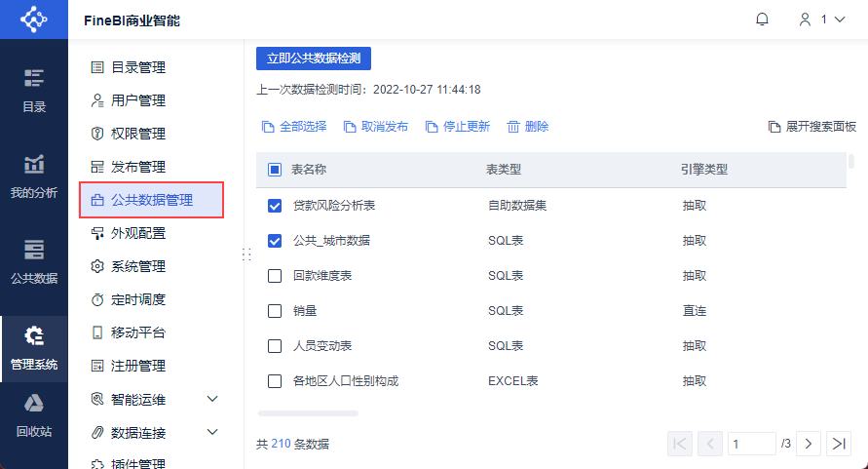Expand the 智能运维 submenu
The height and width of the screenshot is (469, 868).
coord(212,399)
